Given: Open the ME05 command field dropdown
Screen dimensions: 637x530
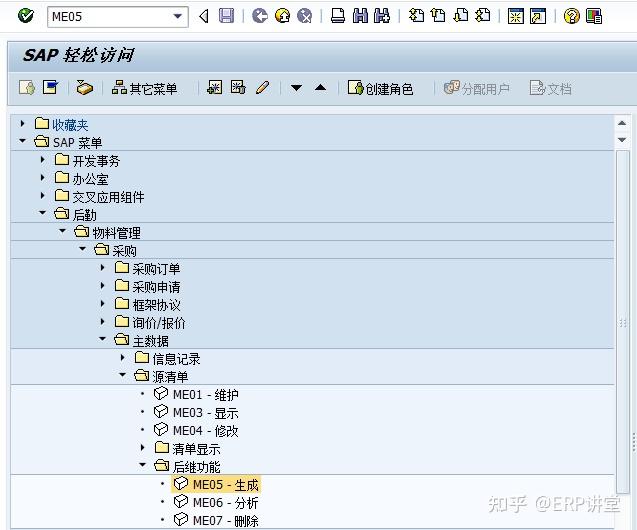Looking at the screenshot, I should (178, 17).
